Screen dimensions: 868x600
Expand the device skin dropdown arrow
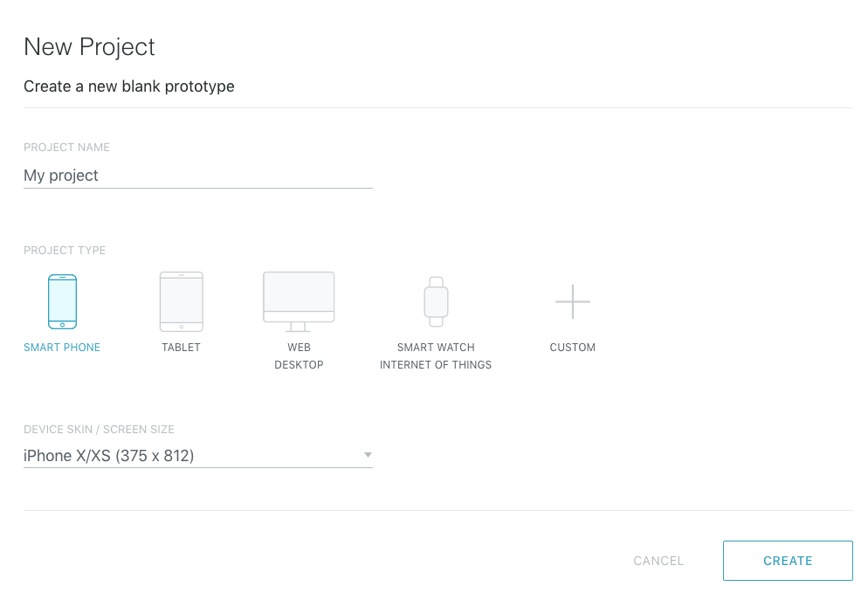pos(368,455)
